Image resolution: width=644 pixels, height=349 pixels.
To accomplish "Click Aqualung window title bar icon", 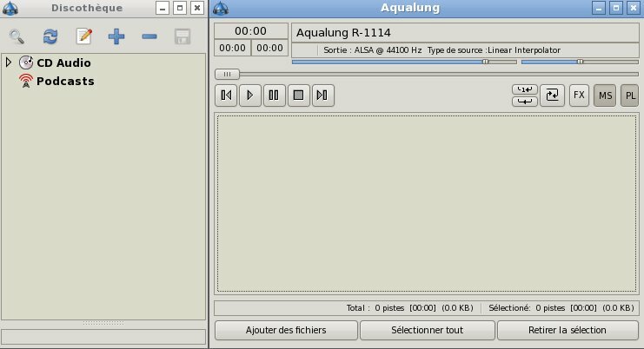I will 221,8.
